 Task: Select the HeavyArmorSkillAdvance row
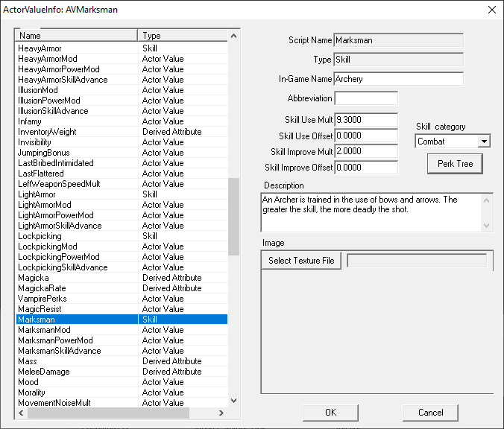(x=122, y=80)
